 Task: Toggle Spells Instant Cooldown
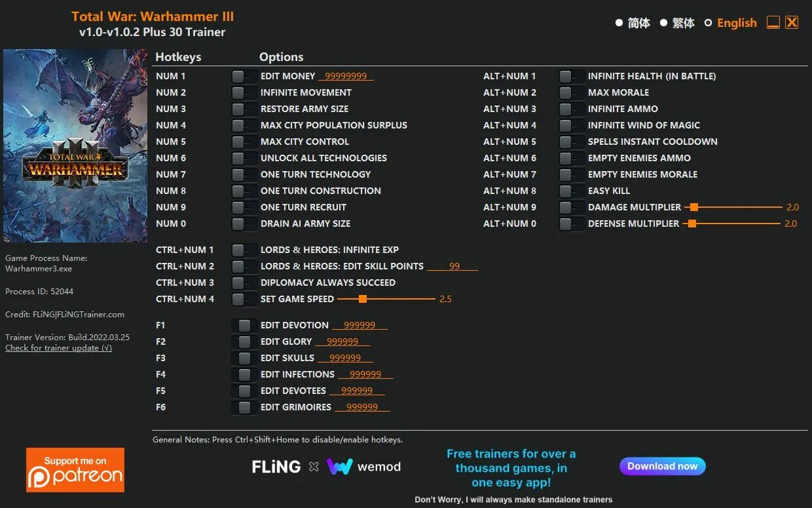[572, 142]
